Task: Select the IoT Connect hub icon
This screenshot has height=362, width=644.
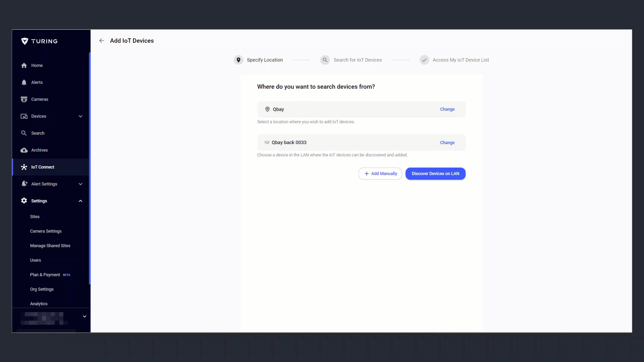Action: (x=24, y=167)
